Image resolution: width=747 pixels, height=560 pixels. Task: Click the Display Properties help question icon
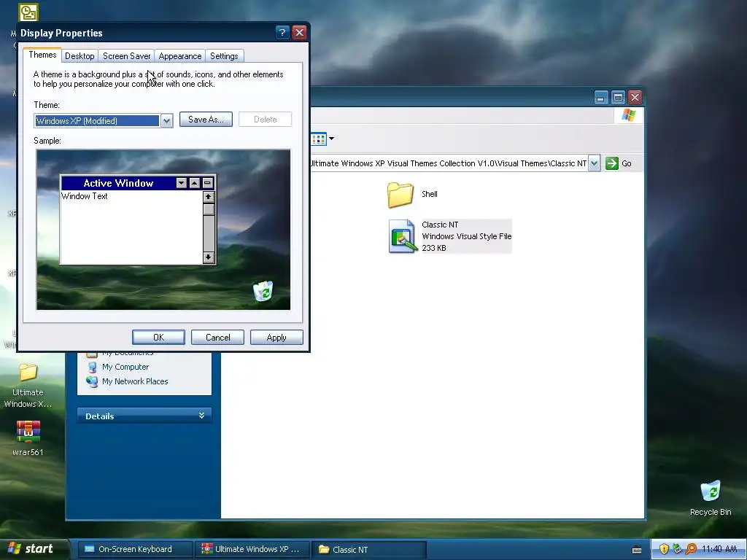[x=282, y=32]
